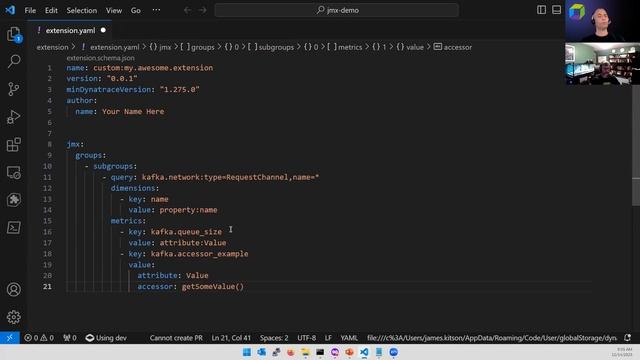Open File Explorer from the taskbar
The image size is (640, 360).
pos(305,352)
